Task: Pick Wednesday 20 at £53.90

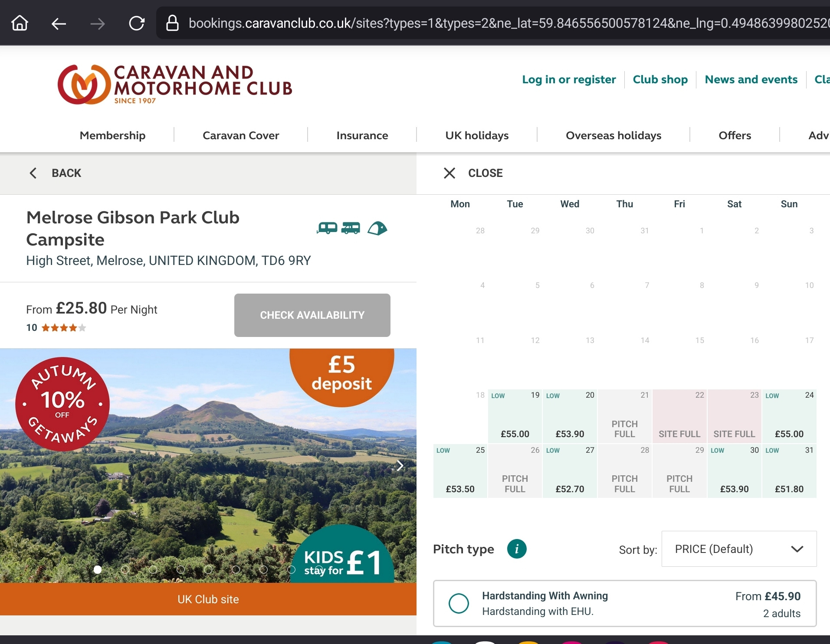Action: tap(570, 416)
